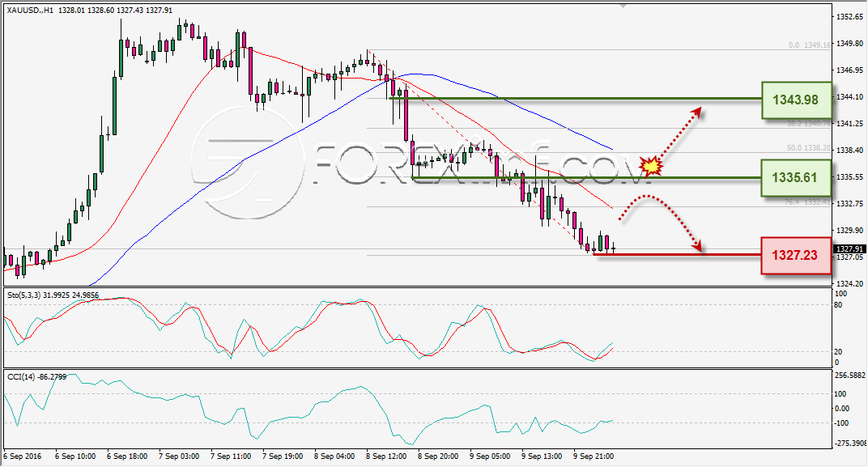Click time axis label 7 Sep 19:00
868x467 pixels.
pyautogui.click(x=283, y=456)
